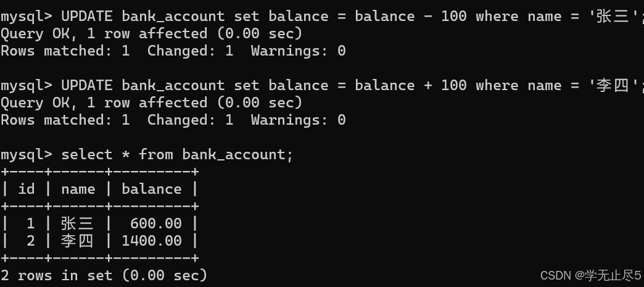The image size is (644, 287).
Task: Click the id cell with value 1
Action: click(x=31, y=223)
